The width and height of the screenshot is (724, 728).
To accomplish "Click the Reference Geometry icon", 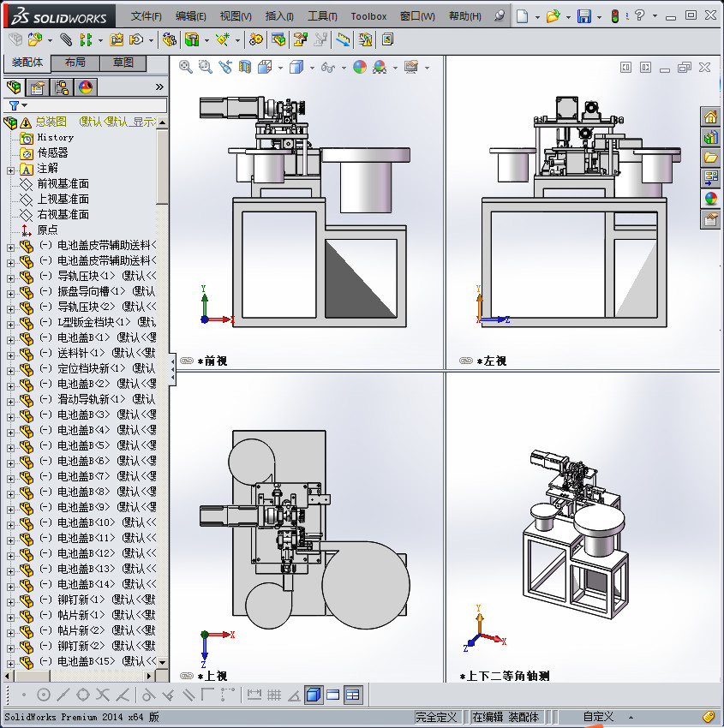I will tap(223, 40).
